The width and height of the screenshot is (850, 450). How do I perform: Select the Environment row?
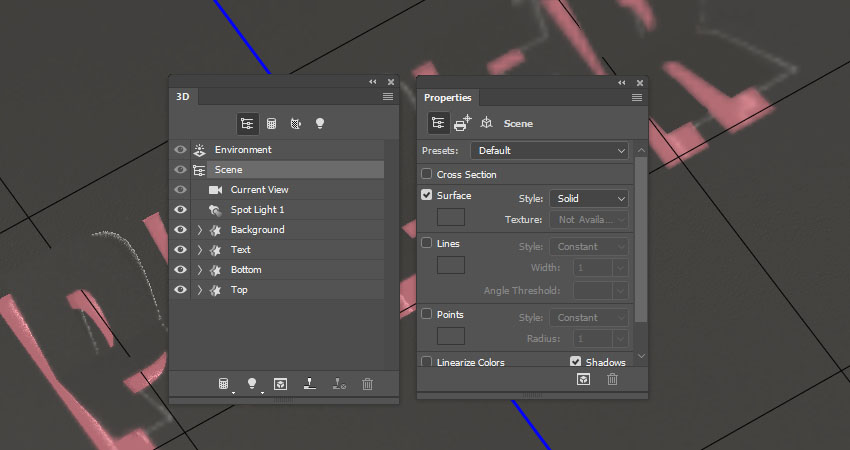[x=277, y=150]
